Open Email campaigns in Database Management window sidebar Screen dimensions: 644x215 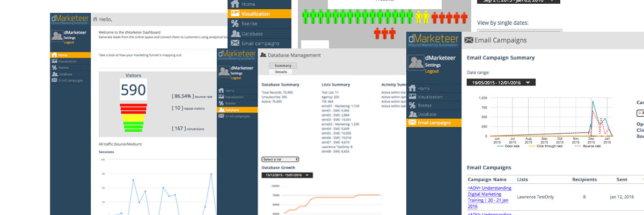point(237,116)
